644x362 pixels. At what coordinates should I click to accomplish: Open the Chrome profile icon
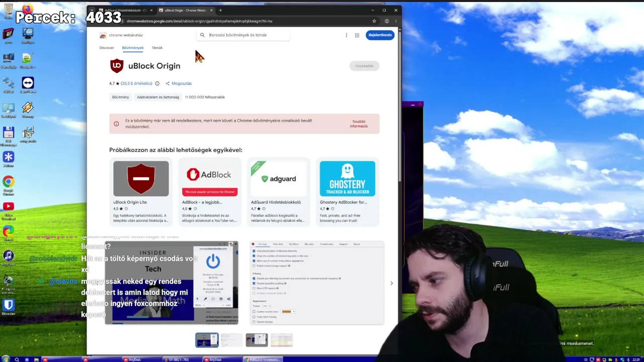click(386, 21)
